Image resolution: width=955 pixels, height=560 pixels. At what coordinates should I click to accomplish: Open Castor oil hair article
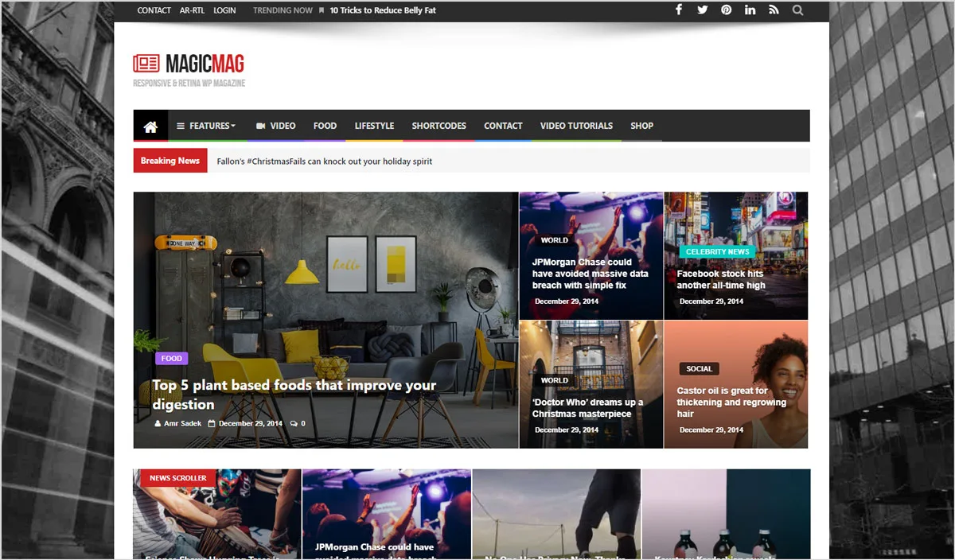[x=731, y=402]
